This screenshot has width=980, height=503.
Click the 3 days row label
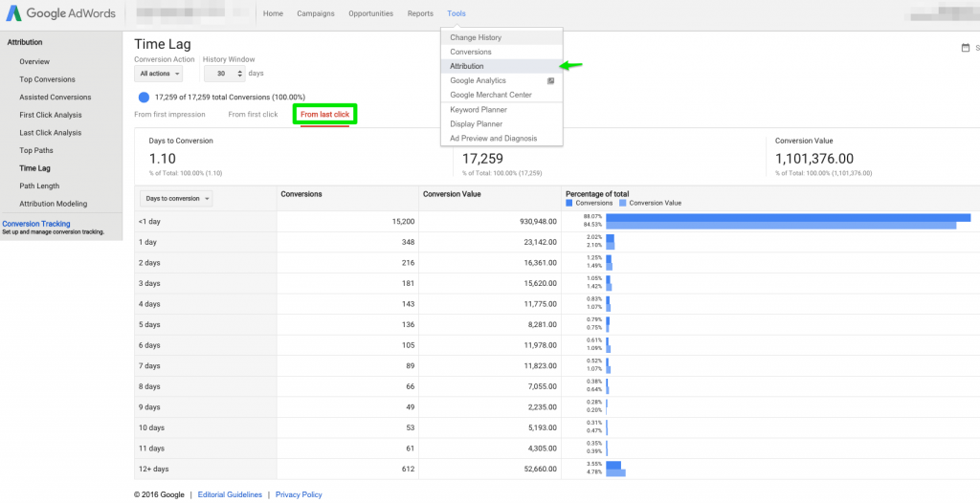click(149, 283)
